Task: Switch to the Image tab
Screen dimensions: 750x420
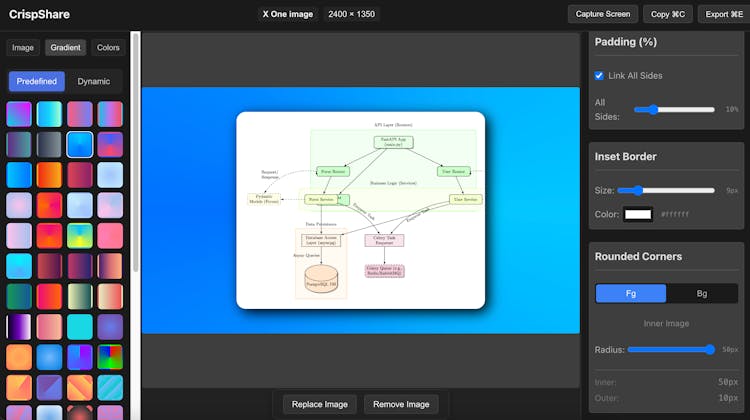Action: pyautogui.click(x=22, y=47)
